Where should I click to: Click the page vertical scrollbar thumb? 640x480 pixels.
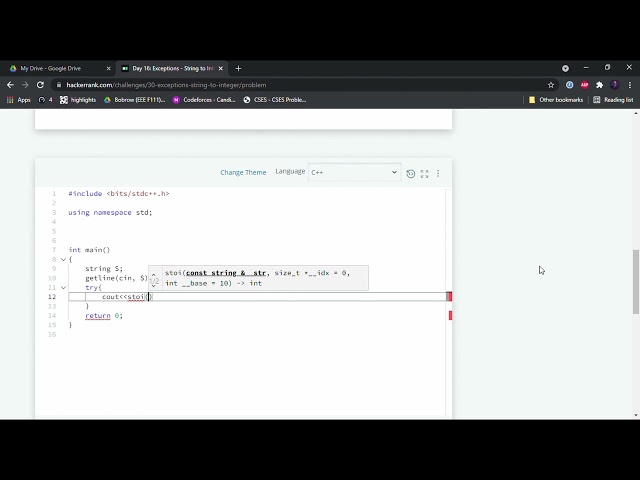[636, 282]
